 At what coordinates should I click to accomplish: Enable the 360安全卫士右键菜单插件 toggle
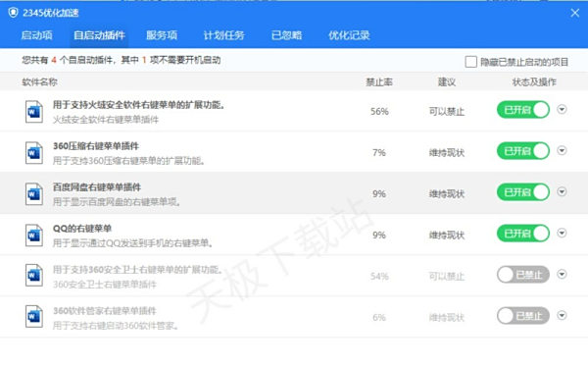[x=523, y=275]
